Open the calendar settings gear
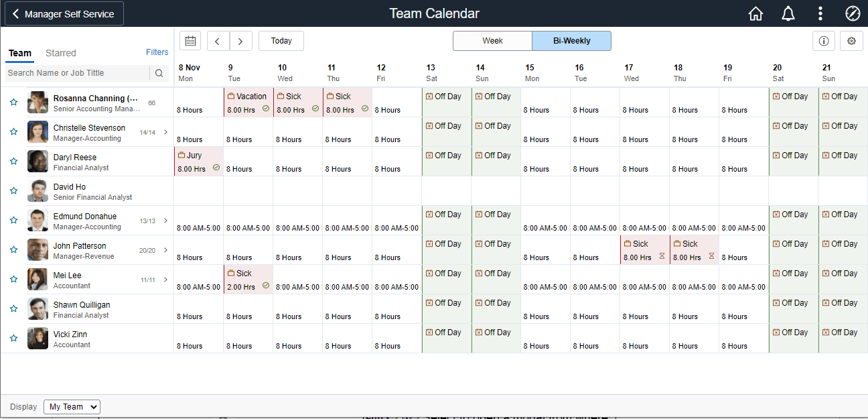This screenshot has width=868, height=419. click(x=851, y=41)
